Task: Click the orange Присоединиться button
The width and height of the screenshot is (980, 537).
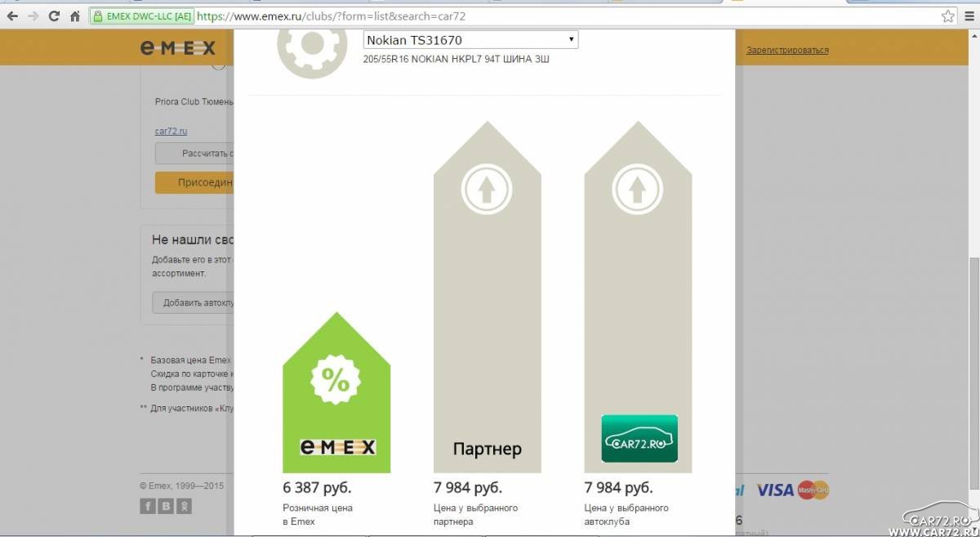Action: [194, 182]
